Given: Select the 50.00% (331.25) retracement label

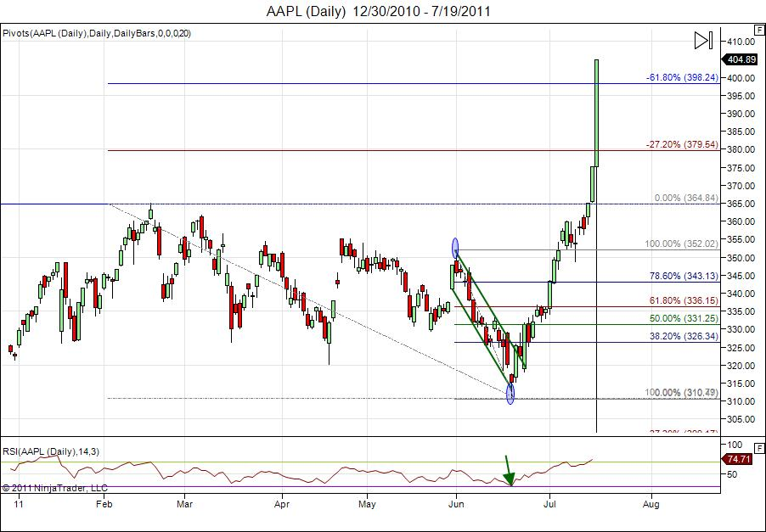Looking at the screenshot, I should (x=684, y=318).
